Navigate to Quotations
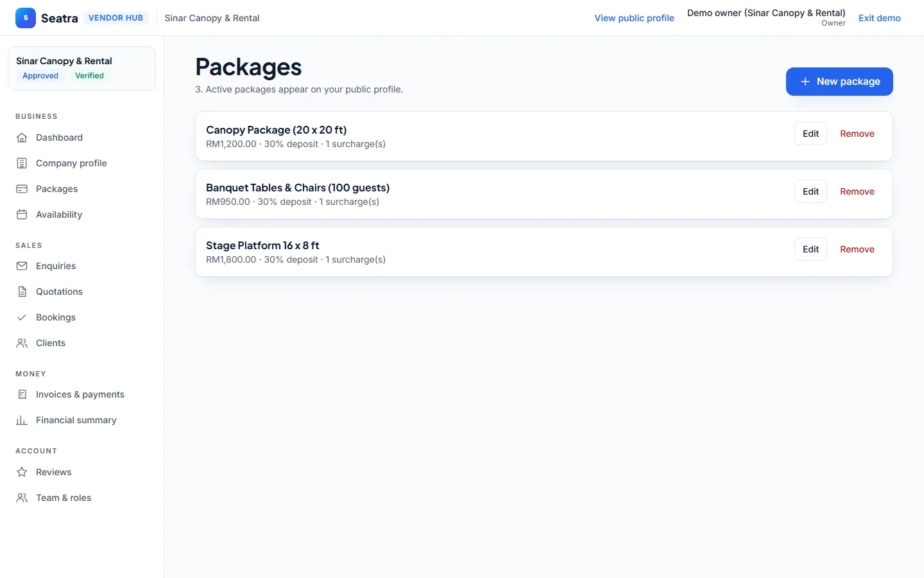This screenshot has width=924, height=578. click(81, 292)
